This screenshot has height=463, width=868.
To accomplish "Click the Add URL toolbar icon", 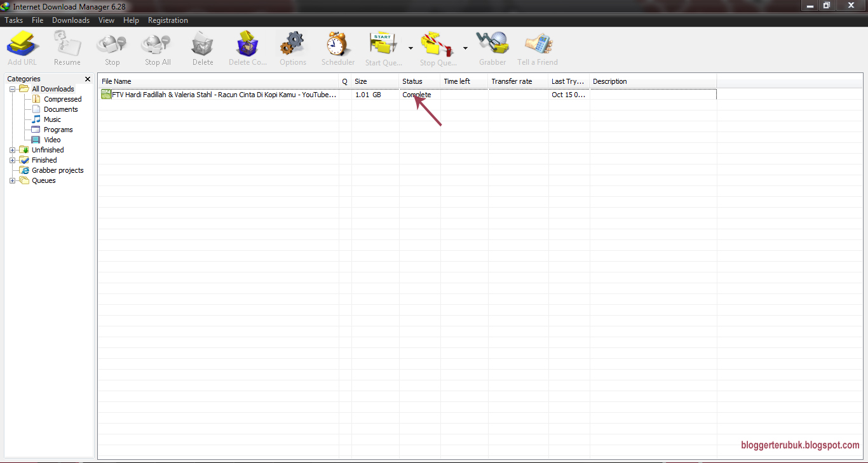I will click(22, 44).
